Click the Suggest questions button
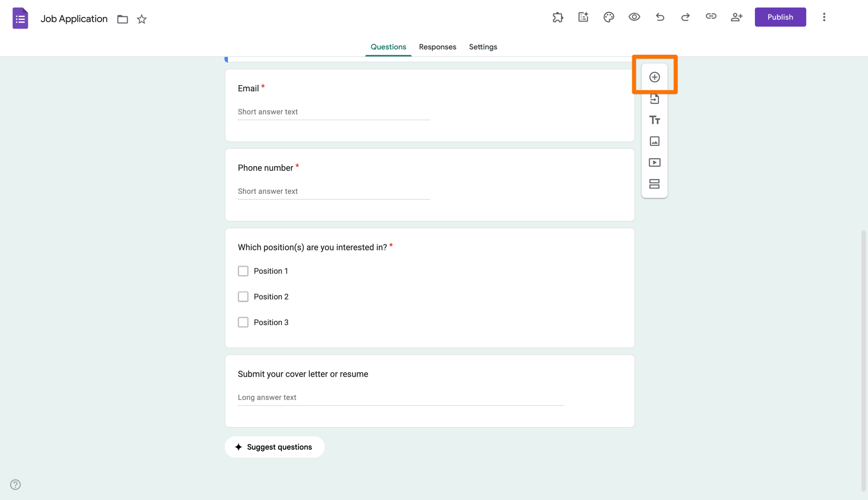Image resolution: width=868 pixels, height=500 pixels. click(274, 447)
